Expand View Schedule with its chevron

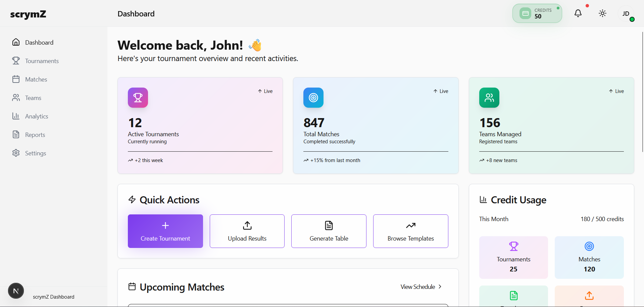click(440, 287)
